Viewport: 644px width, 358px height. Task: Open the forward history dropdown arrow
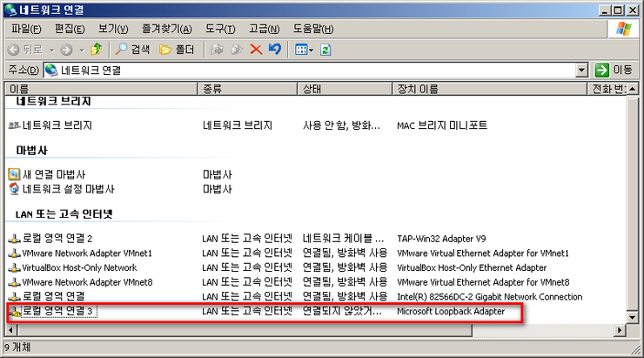pyautogui.click(x=82, y=51)
